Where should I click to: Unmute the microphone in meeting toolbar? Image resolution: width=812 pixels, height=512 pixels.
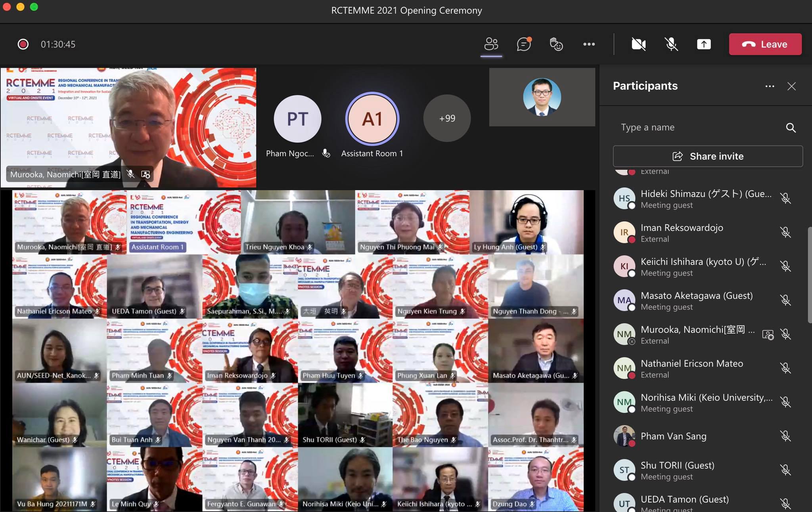(671, 44)
